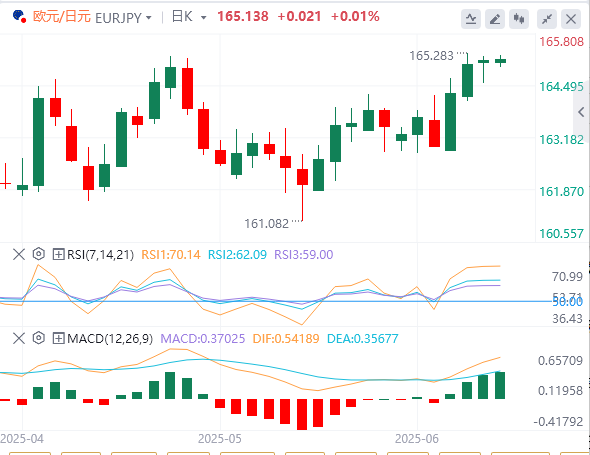This screenshot has height=455, width=590.
Task: Click the MACD(12,26,9) indicator label
Action: (110, 339)
